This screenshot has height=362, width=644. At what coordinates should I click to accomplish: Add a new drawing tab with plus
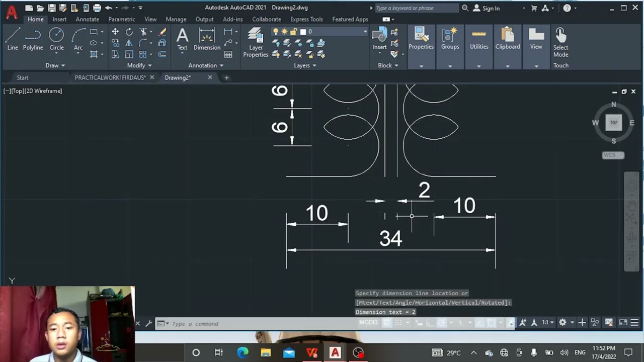pyautogui.click(x=226, y=77)
